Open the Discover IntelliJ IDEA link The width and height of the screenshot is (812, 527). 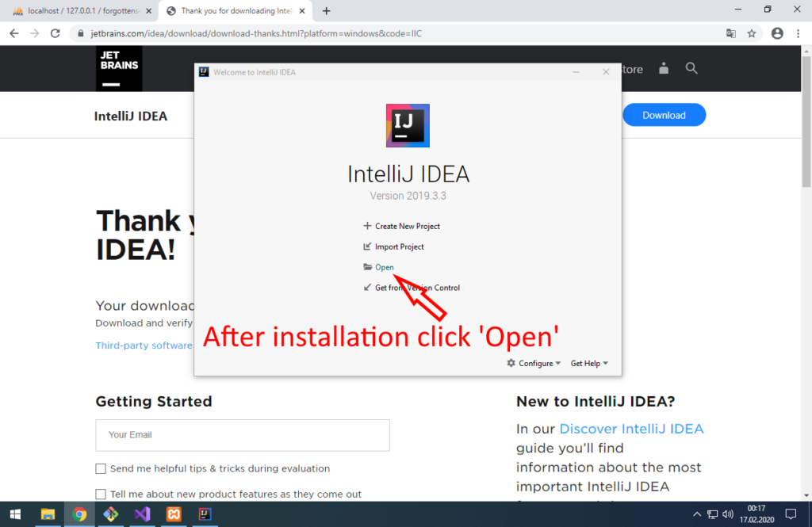click(x=631, y=429)
